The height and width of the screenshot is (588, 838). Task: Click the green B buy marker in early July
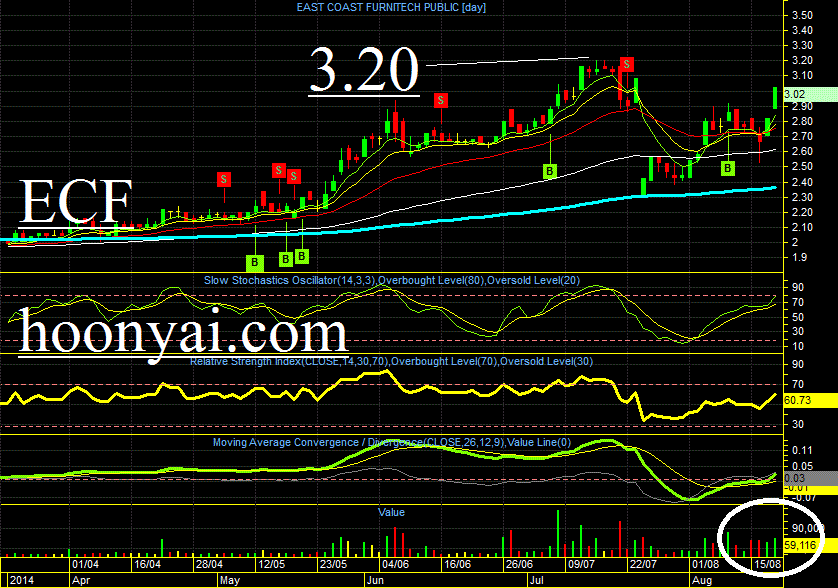point(549,171)
